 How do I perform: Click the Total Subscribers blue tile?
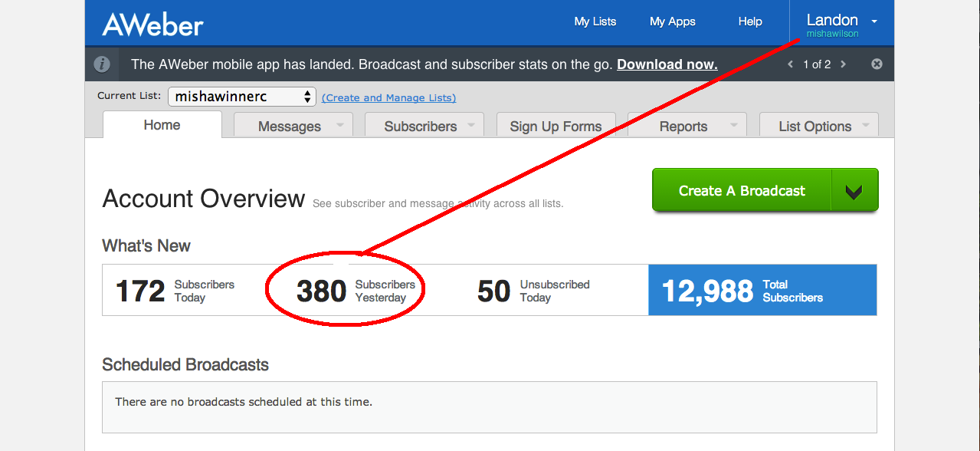tap(762, 291)
